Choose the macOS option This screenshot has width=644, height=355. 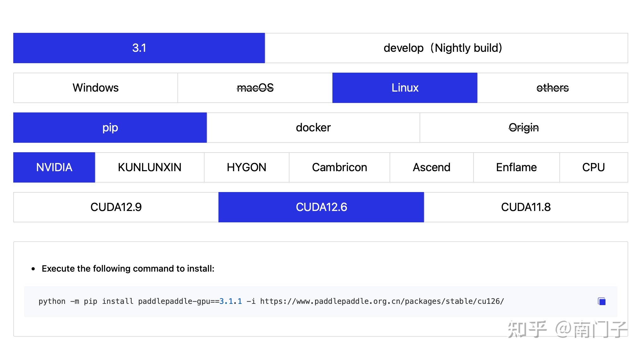[x=255, y=88]
